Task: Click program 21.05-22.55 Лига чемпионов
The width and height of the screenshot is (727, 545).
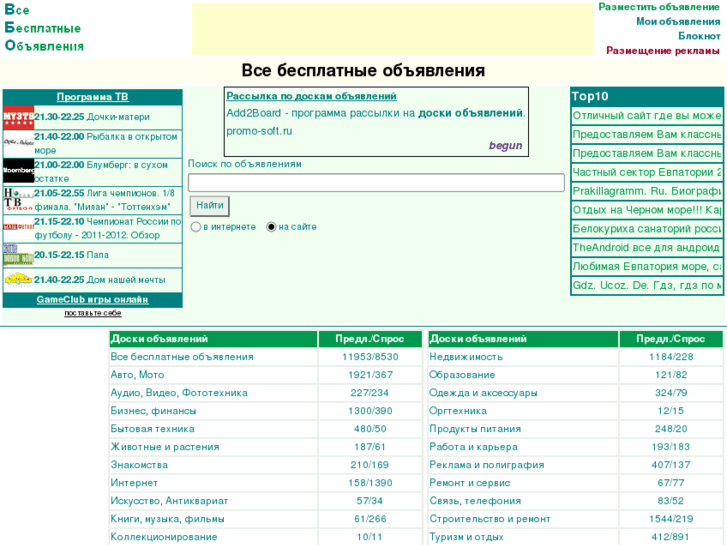Action: click(104, 199)
